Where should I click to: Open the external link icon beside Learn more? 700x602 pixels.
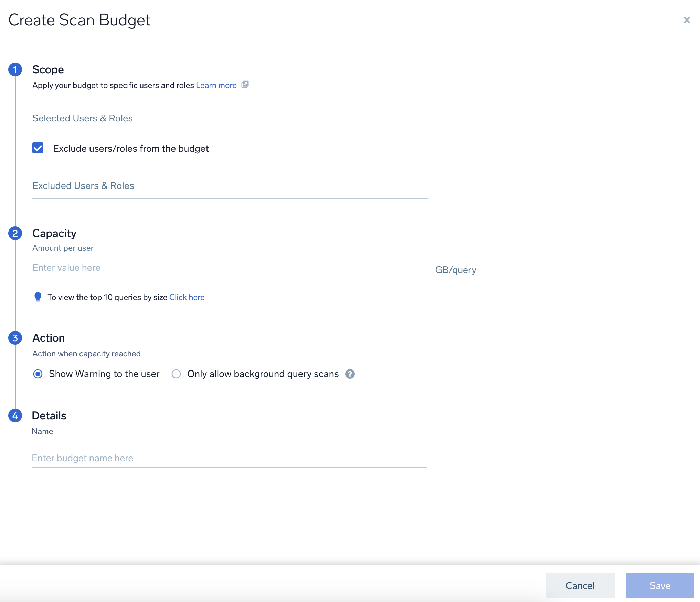[x=245, y=85]
